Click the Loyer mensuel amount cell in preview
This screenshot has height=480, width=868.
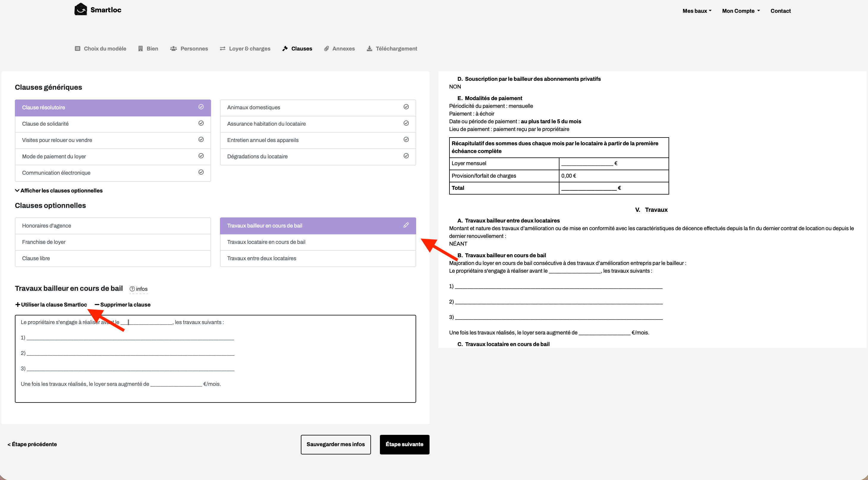pos(614,163)
